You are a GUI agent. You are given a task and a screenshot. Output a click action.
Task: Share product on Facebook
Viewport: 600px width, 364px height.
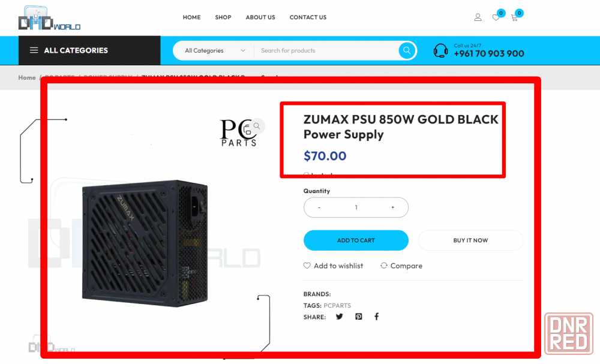pos(377,317)
